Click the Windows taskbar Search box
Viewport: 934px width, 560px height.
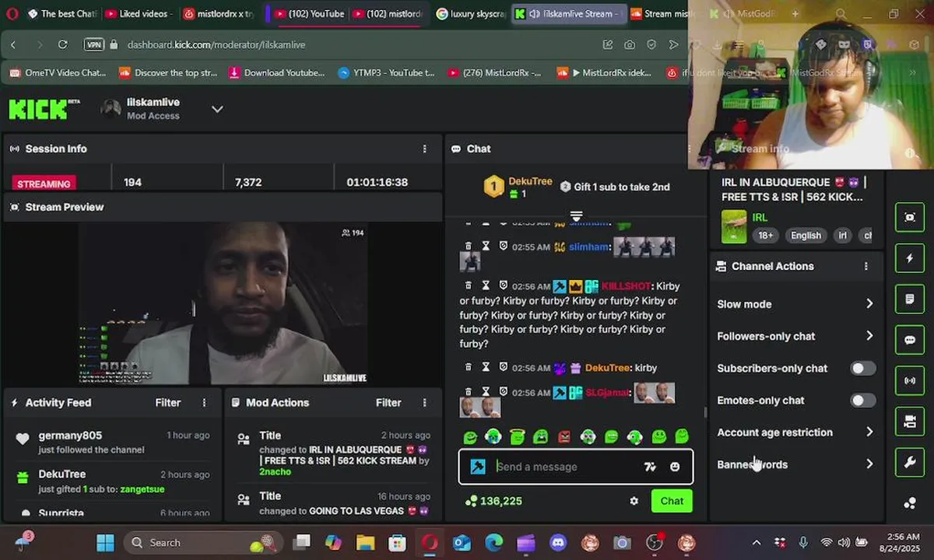pyautogui.click(x=202, y=542)
